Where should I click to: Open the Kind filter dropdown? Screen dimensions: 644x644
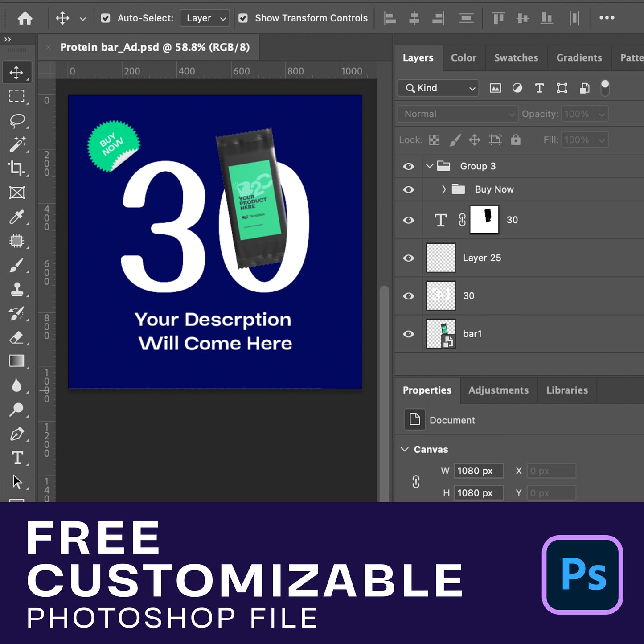click(x=438, y=88)
